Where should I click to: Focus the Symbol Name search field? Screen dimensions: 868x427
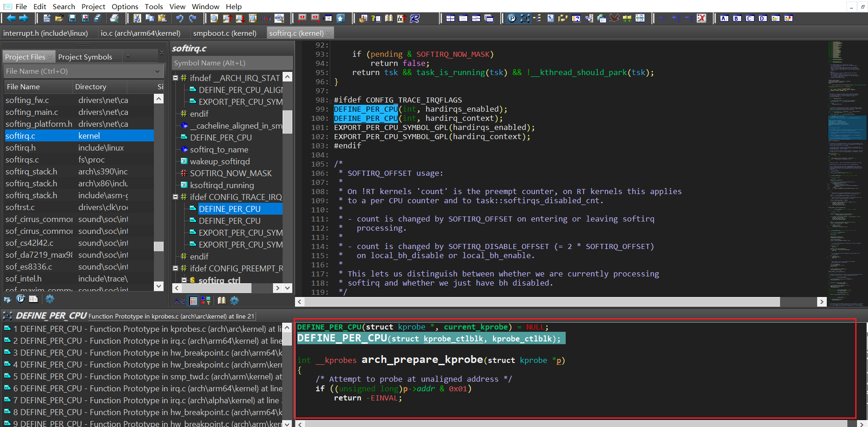[232, 63]
